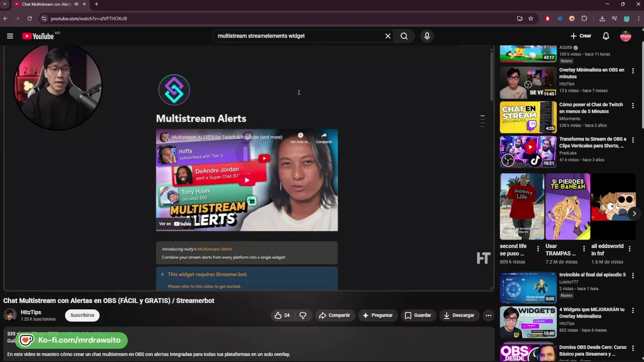
Task: Subscribe with the Suscribirse button
Action: point(82,315)
